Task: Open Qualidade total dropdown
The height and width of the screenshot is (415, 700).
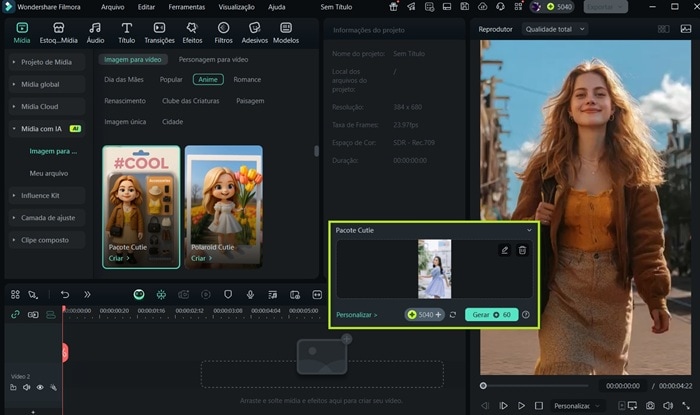Action: [x=555, y=29]
